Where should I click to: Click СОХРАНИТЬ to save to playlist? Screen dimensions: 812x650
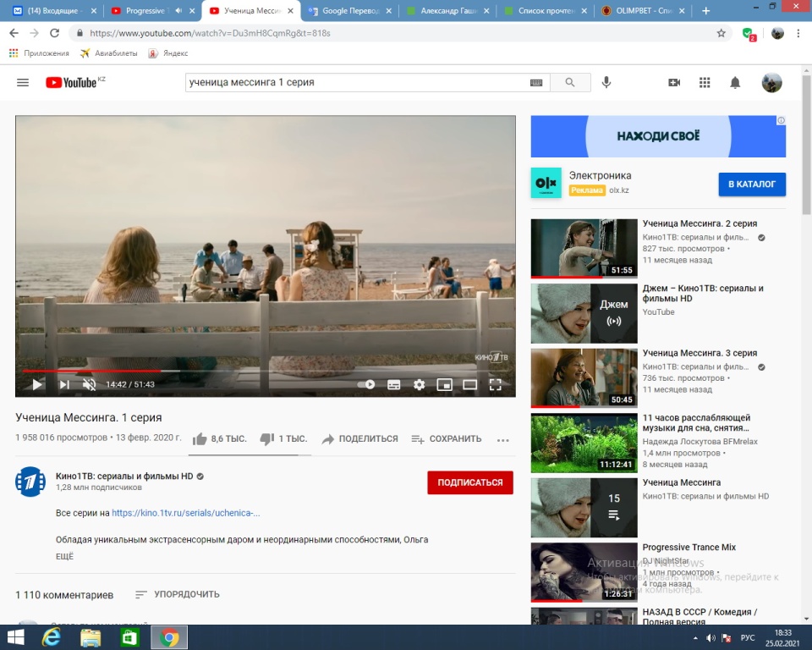tap(446, 439)
